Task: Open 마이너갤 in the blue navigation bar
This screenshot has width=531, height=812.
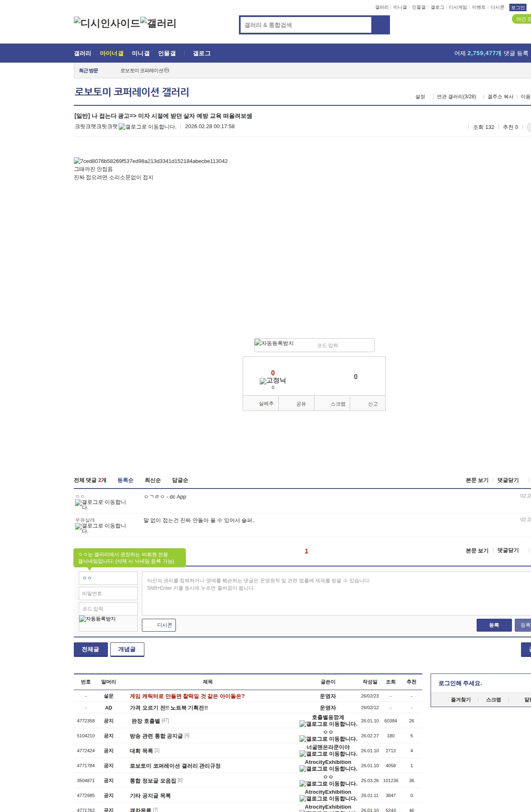Action: click(x=112, y=53)
